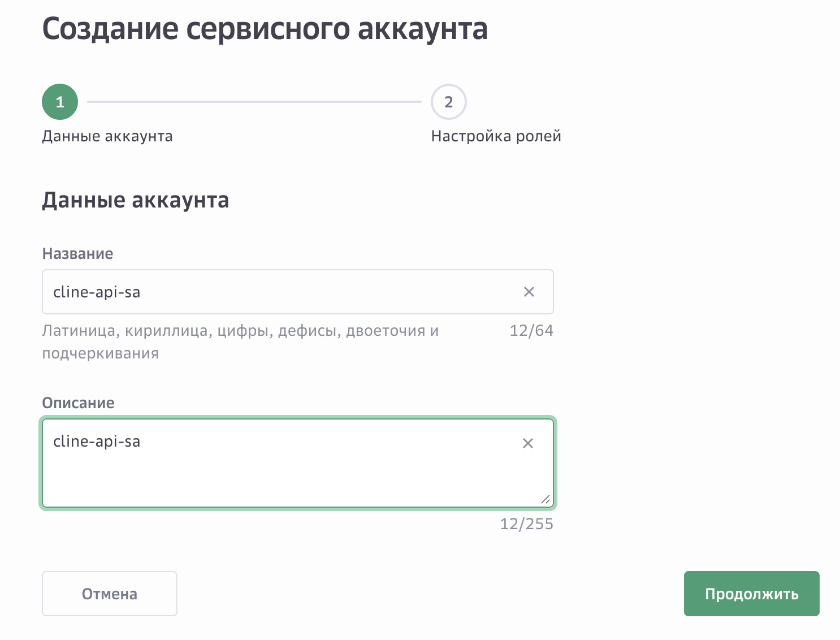The height and width of the screenshot is (640, 840).
Task: Click the 'Данные аккаунта' section heading
Action: click(136, 200)
